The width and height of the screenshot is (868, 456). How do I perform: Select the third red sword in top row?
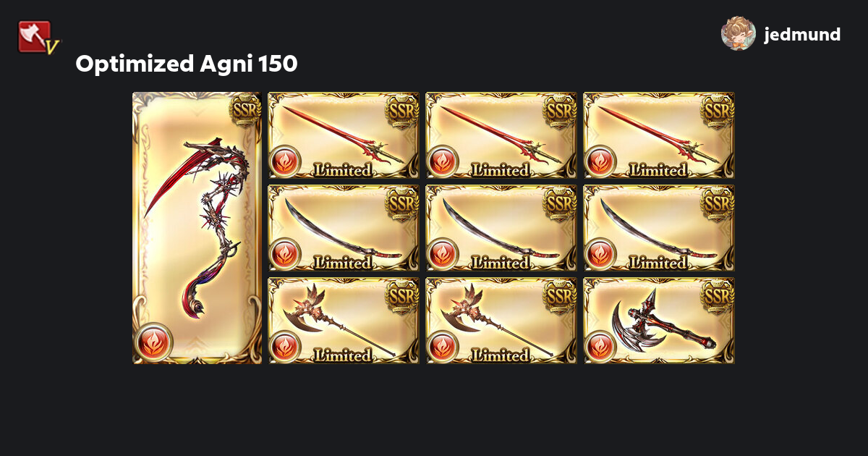tap(659, 135)
